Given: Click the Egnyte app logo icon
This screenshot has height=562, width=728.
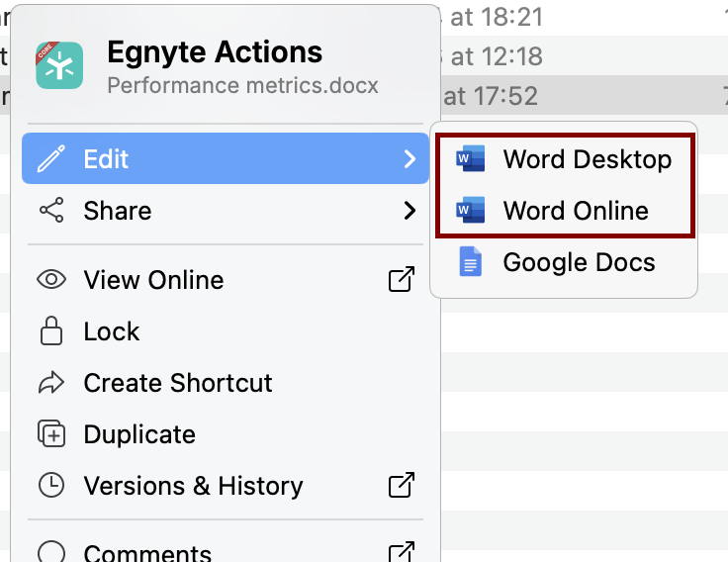Looking at the screenshot, I should pos(59,65).
